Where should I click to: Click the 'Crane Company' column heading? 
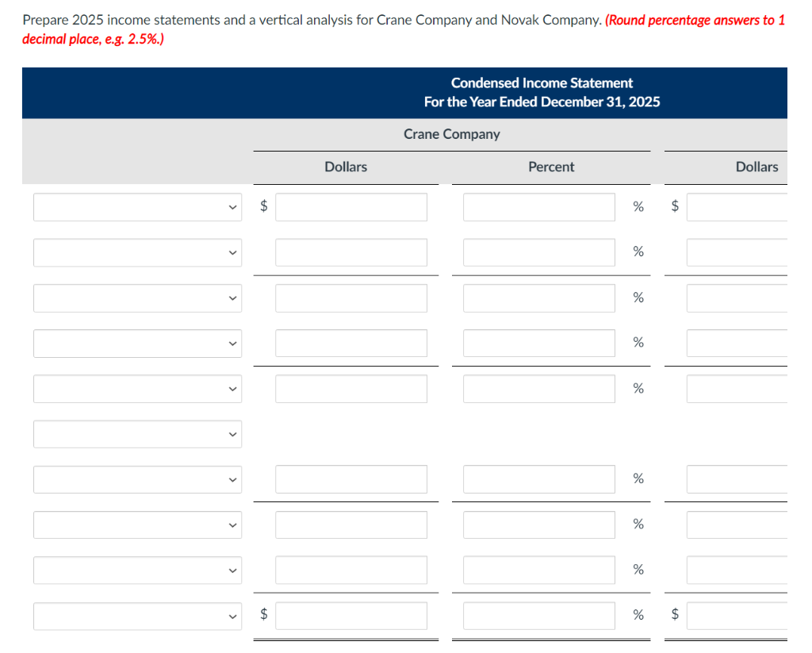[x=451, y=134]
